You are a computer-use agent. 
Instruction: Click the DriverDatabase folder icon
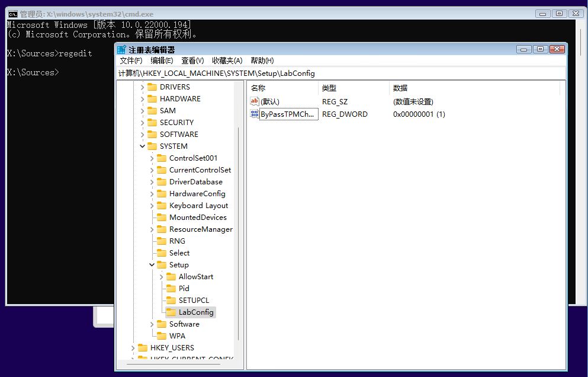[x=161, y=182]
